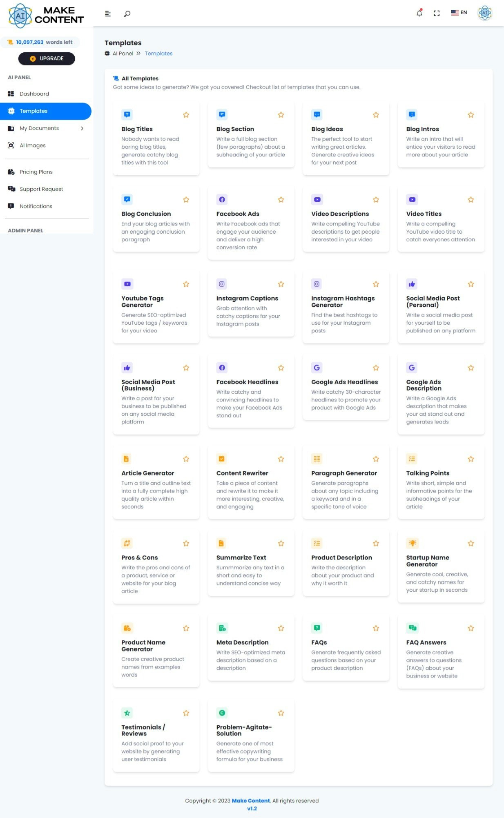Click the Talking Points card icon
Screen dimensions: 504x818
tap(412, 459)
